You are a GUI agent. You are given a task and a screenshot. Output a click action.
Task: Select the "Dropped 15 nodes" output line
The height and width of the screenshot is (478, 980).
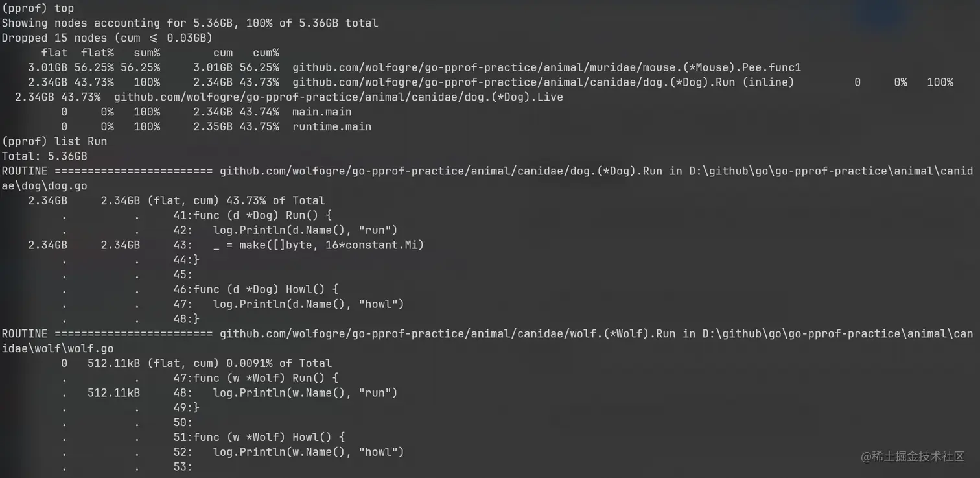[107, 38]
